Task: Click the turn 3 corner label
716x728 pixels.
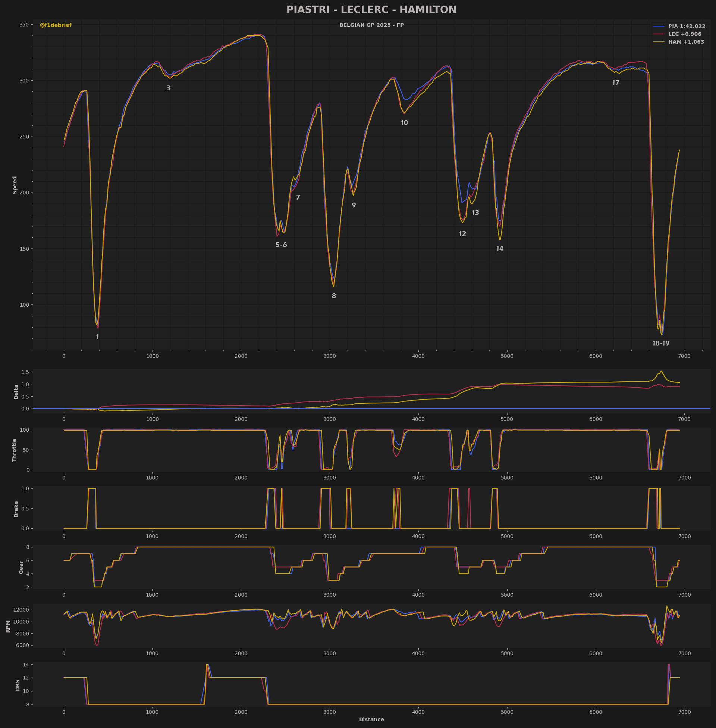Action: [169, 88]
